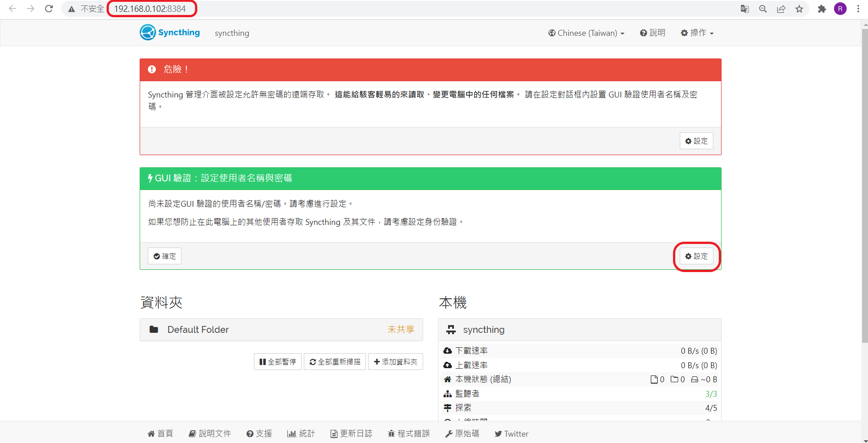Click the browser back arrow
Viewport: 868px width, 443px height.
click(13, 9)
